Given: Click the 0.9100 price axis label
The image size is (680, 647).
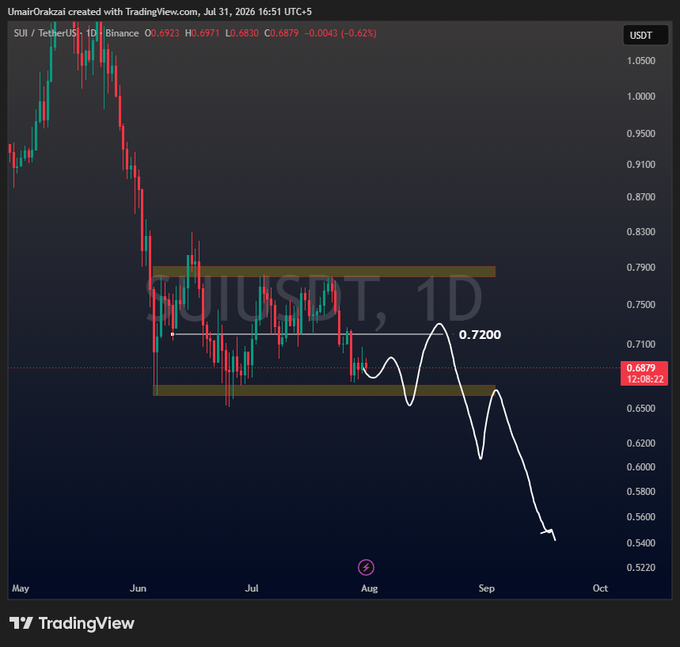Looking at the screenshot, I should point(641,164).
